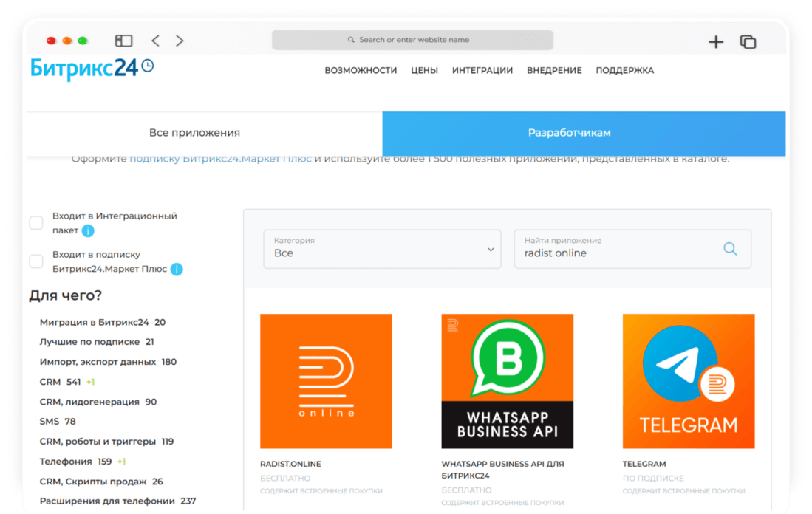Click БЕСПЛАТНО label under Radist.Online
812x514 pixels.
pos(285,479)
